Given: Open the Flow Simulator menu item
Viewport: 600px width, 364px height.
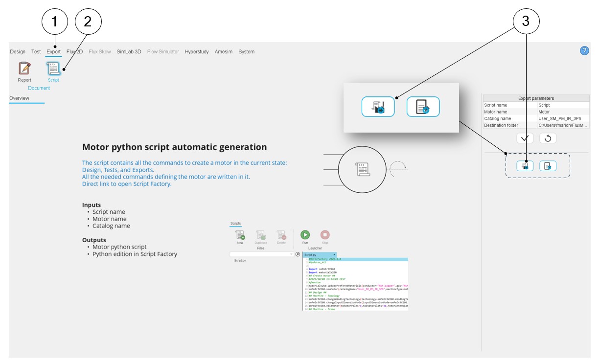Looking at the screenshot, I should [x=163, y=52].
